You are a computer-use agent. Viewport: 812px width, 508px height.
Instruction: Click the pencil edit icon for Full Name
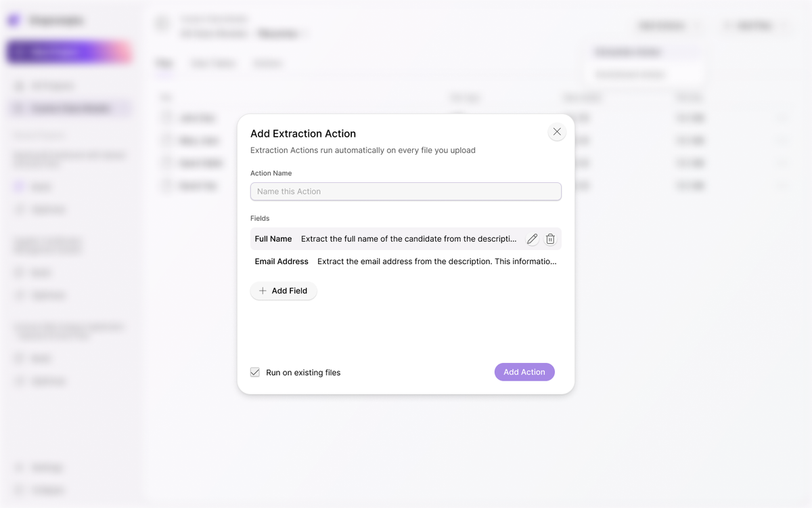click(533, 239)
